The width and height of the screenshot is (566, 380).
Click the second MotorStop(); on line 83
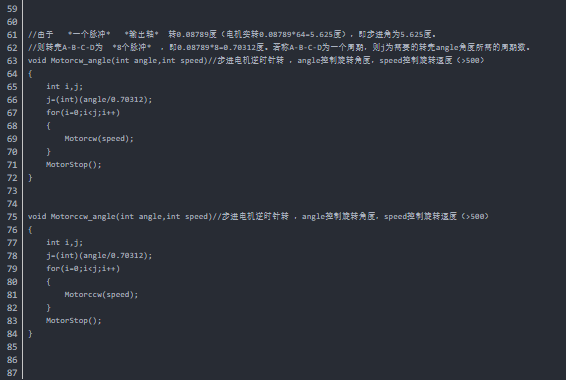[x=74, y=320]
